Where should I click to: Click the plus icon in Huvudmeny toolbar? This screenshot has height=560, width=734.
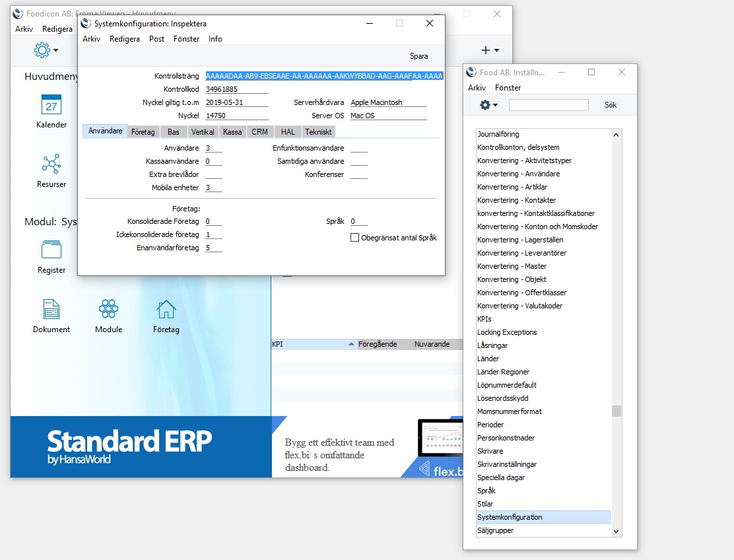pos(485,50)
